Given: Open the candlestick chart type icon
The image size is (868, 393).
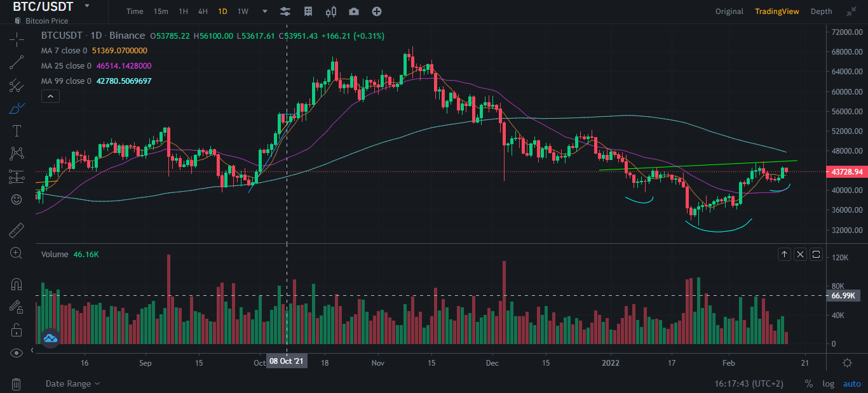Looking at the screenshot, I should point(331,11).
